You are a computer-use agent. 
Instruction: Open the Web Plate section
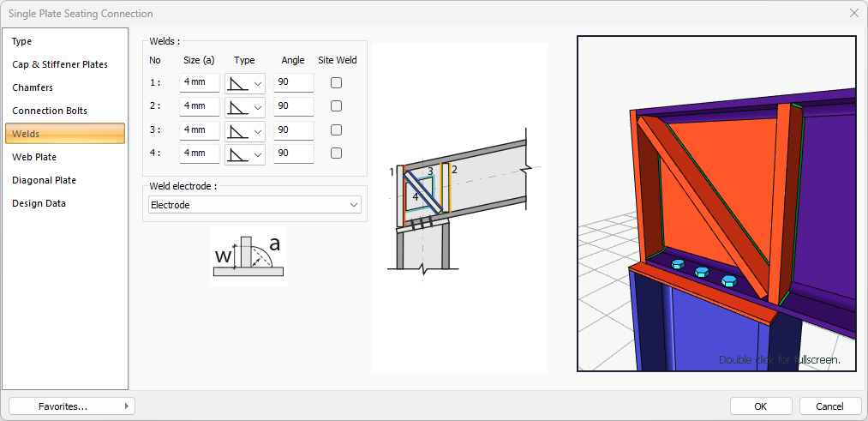pyautogui.click(x=65, y=157)
